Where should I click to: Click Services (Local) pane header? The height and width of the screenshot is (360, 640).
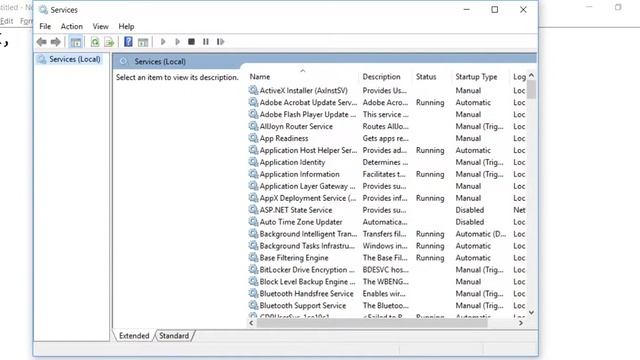160,62
